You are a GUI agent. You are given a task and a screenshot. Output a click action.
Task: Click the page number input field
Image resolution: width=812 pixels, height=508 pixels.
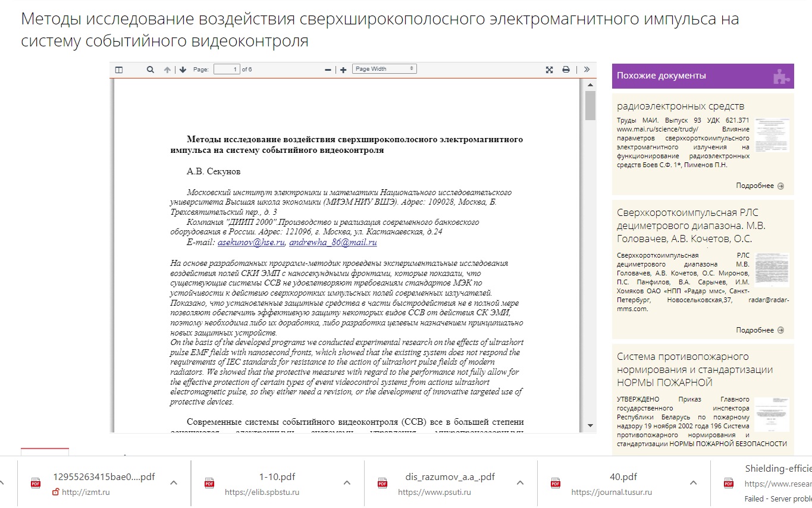[227, 69]
